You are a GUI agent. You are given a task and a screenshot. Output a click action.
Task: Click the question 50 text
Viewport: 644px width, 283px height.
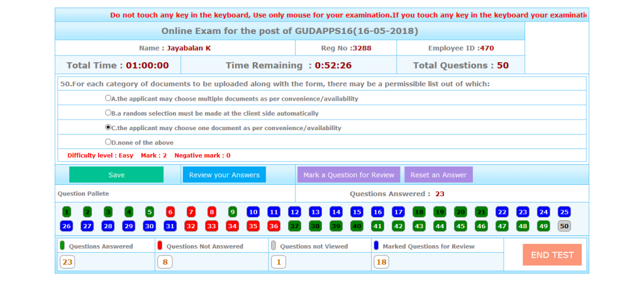coord(275,84)
